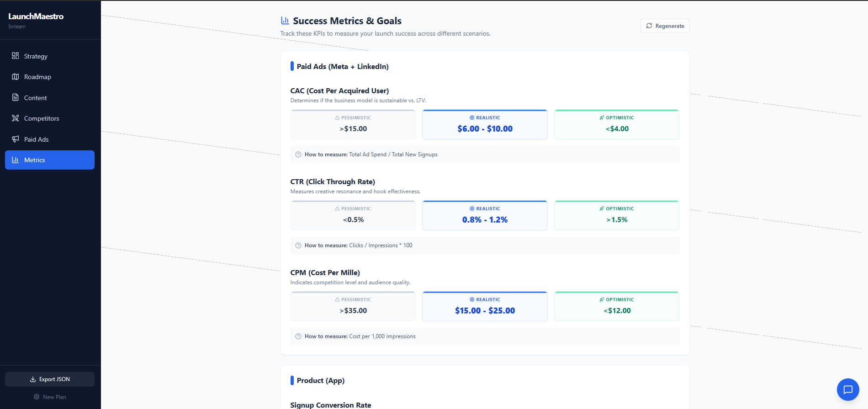Click the Metrics bar chart icon
Image resolution: width=868 pixels, height=409 pixels.
pyautogui.click(x=16, y=160)
